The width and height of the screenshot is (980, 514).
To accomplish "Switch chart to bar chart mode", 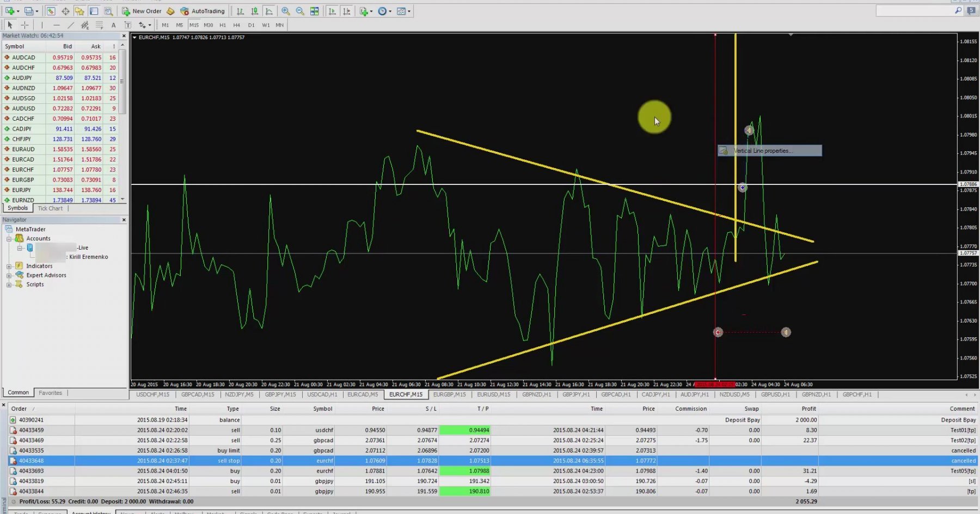I will (x=240, y=11).
